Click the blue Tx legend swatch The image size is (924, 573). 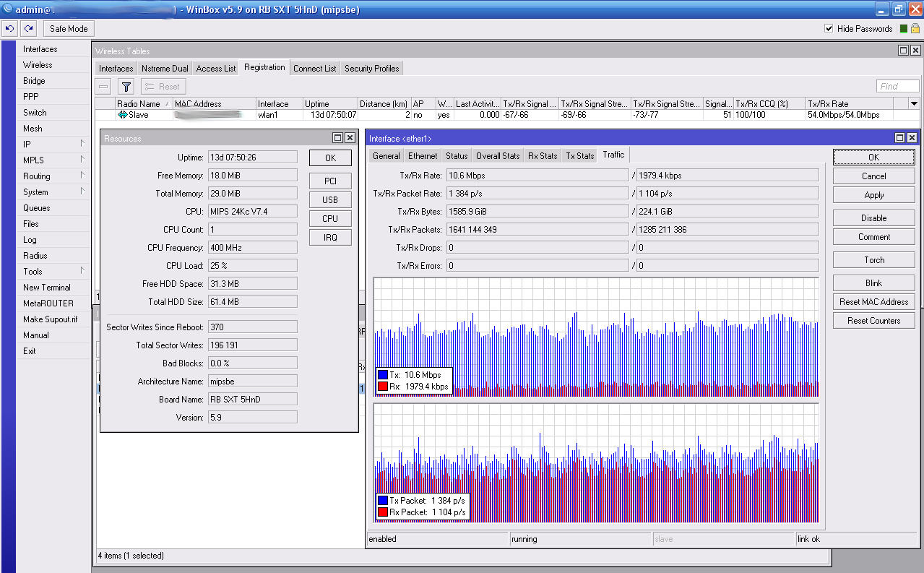click(x=382, y=375)
